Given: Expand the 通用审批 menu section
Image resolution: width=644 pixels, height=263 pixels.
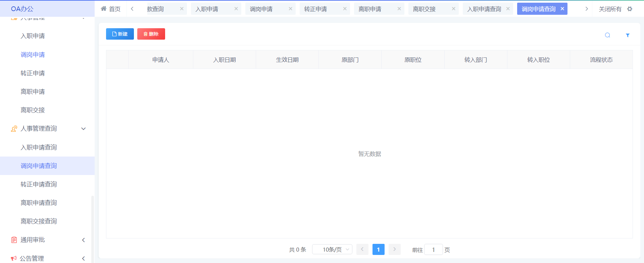Looking at the screenshot, I should (84, 240).
